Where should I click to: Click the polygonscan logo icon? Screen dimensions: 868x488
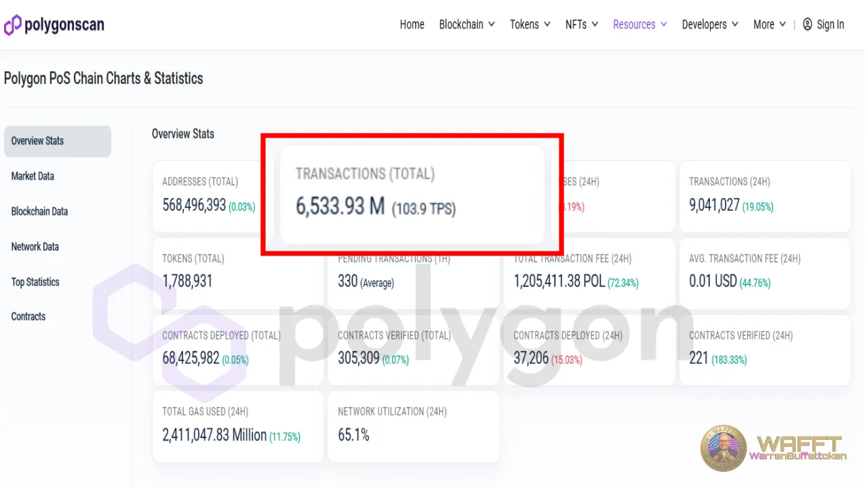(13, 25)
